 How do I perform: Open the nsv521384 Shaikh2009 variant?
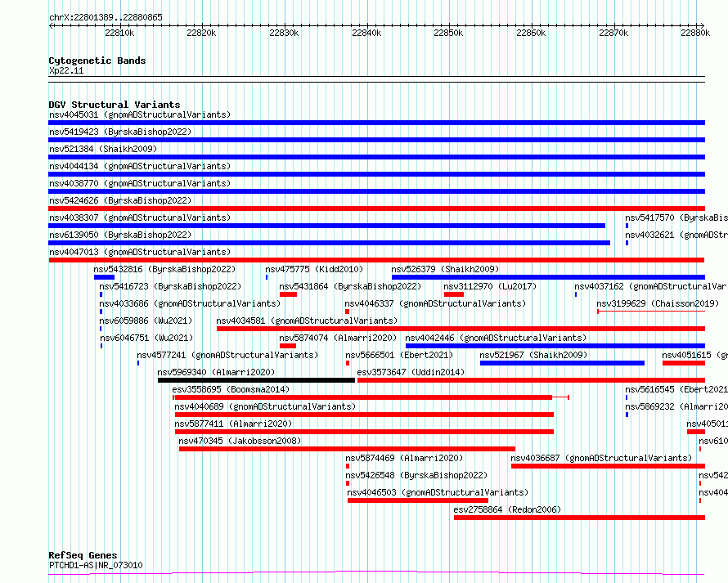(103, 149)
